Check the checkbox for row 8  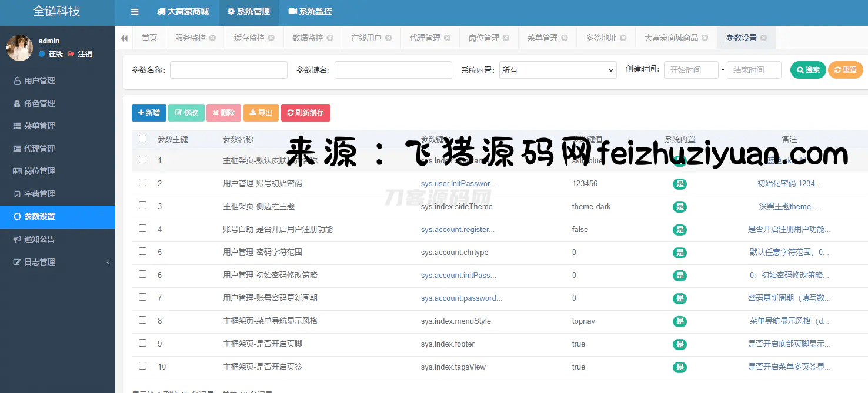pos(142,320)
